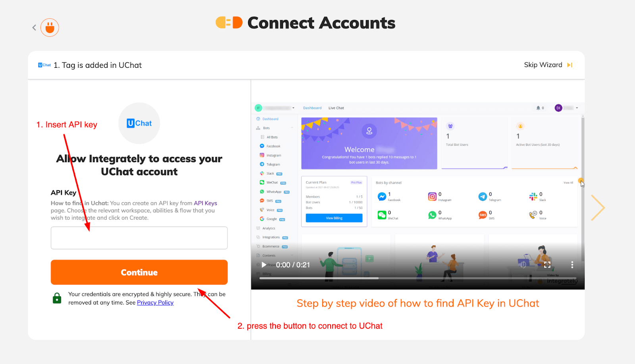Click the Skip Wizard text
Viewport: 635px width, 364px height.
coord(543,65)
